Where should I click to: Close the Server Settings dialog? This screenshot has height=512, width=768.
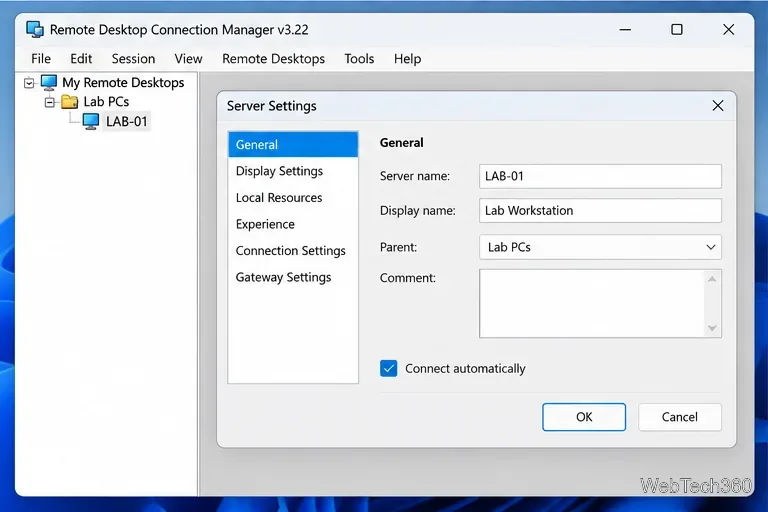coord(718,106)
